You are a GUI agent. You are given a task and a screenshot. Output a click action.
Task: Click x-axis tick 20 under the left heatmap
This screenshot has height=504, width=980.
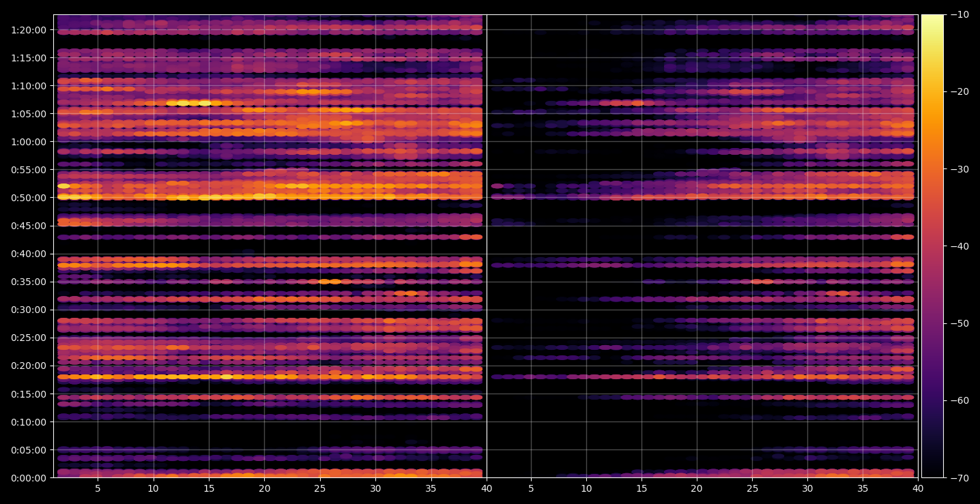click(264, 488)
